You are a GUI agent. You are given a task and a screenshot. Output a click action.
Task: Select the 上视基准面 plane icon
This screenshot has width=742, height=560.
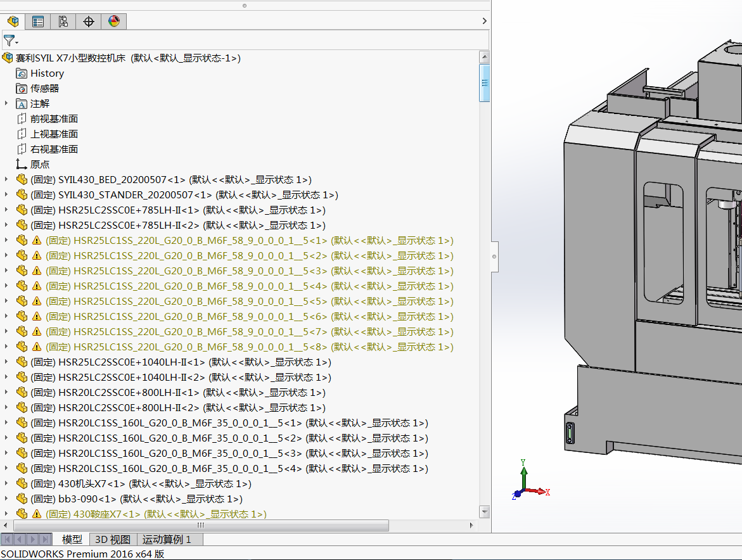22,134
